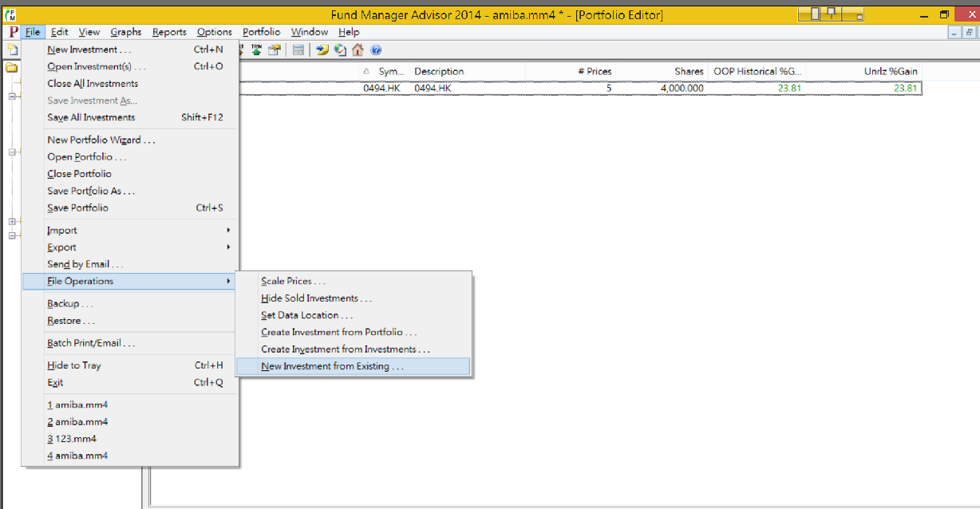This screenshot has width=980, height=509.
Task: Collapse the first tree node under the folder
Action: click(12, 97)
